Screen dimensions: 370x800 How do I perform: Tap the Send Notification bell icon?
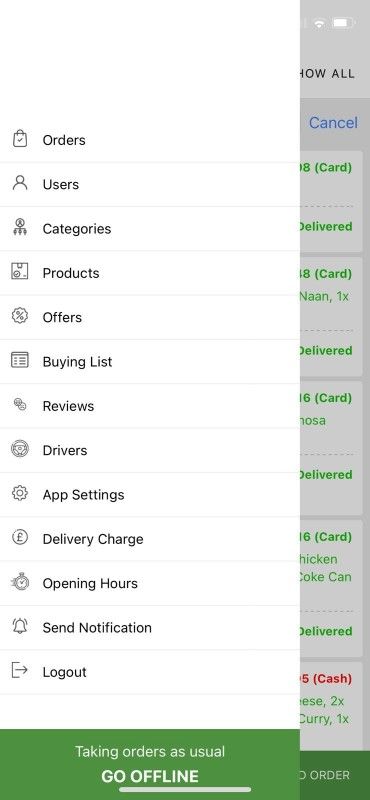[x=20, y=627]
